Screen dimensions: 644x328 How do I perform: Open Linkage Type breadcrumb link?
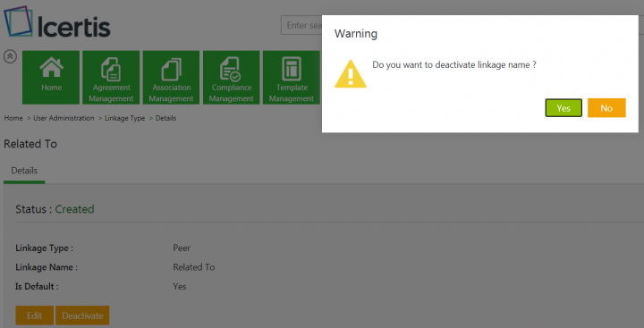(x=125, y=118)
